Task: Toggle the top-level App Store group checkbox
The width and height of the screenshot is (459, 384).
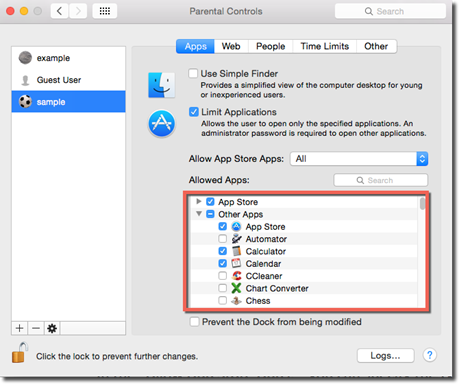Action: (x=210, y=201)
